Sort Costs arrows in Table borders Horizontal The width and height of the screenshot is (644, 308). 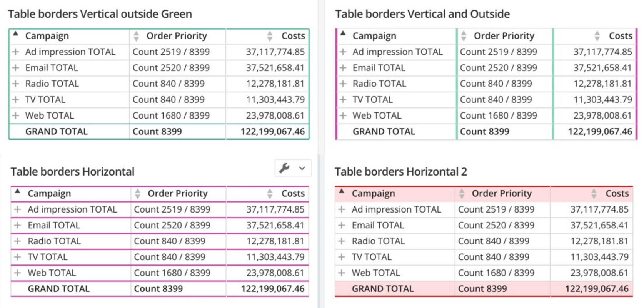(270, 194)
